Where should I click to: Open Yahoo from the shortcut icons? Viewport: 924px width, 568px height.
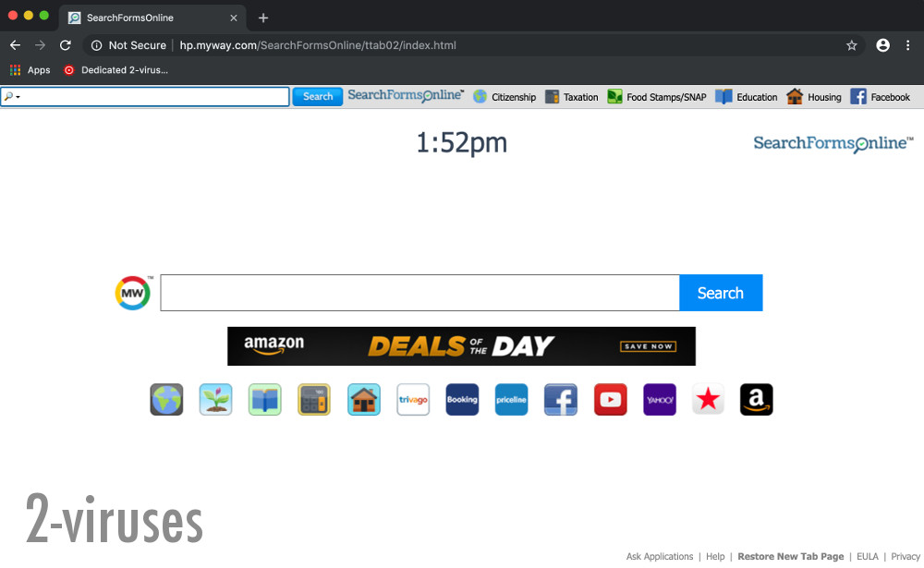pyautogui.click(x=659, y=399)
